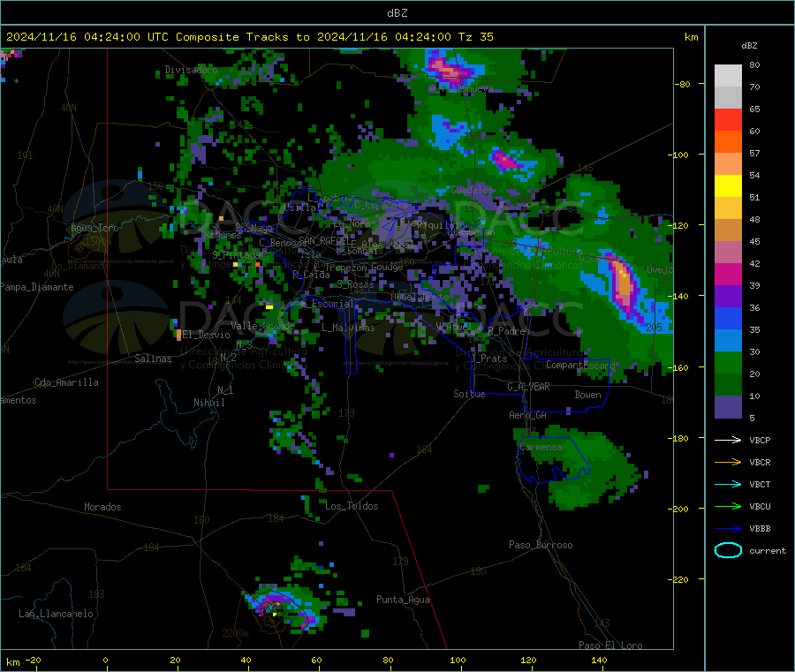The width and height of the screenshot is (795, 672).
Task: Click the 'Valle_Grande' map label
Action: coord(262,326)
